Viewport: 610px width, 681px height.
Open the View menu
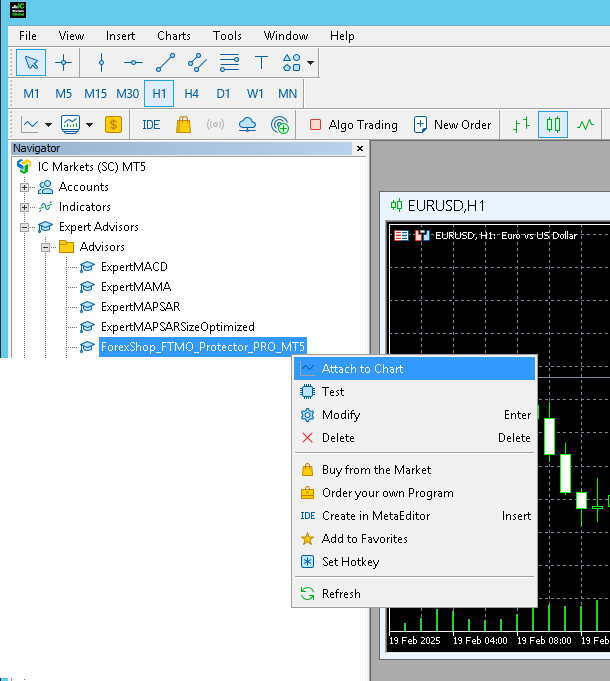tap(71, 36)
